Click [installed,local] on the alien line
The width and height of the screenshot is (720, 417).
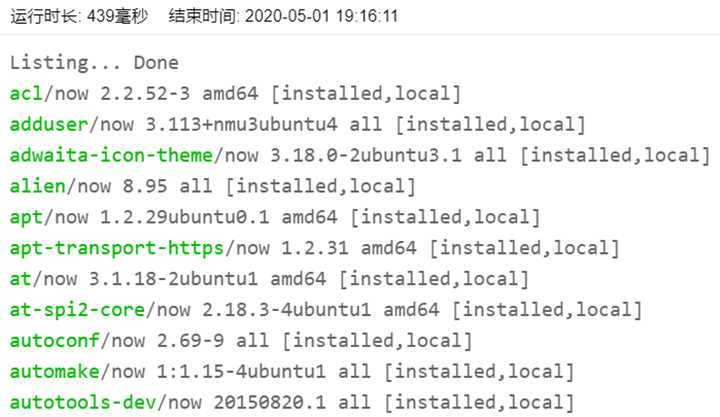pos(321,186)
